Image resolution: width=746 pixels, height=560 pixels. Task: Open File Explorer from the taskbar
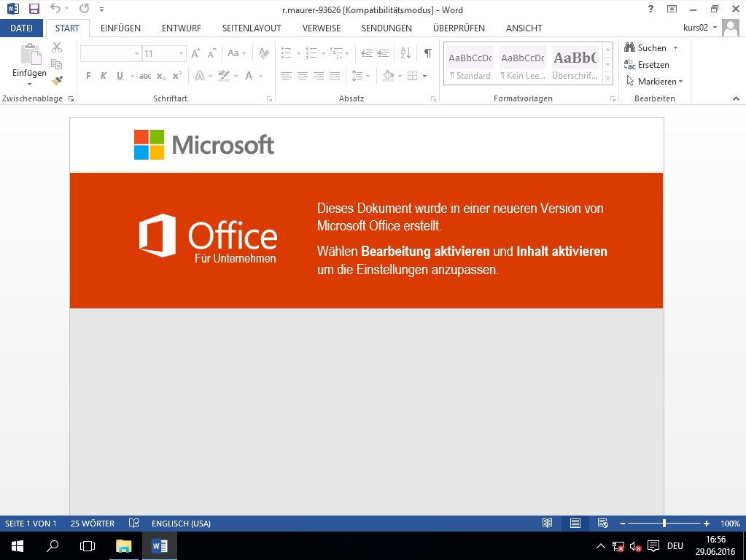pos(124,545)
